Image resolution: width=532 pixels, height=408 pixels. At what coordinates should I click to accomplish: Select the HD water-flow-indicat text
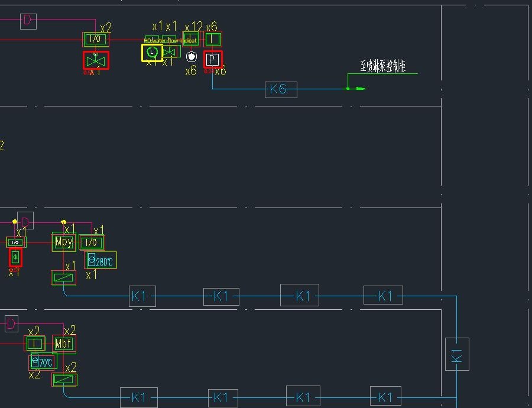point(170,41)
